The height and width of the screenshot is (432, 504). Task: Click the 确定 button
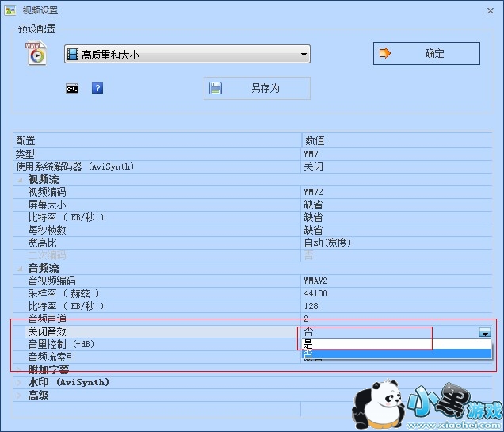[x=426, y=54]
